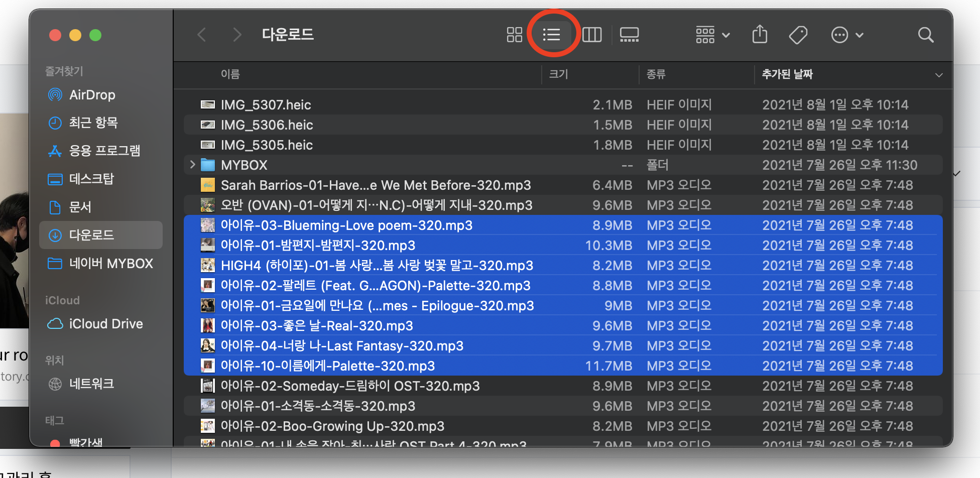Switch to list view

tap(551, 35)
